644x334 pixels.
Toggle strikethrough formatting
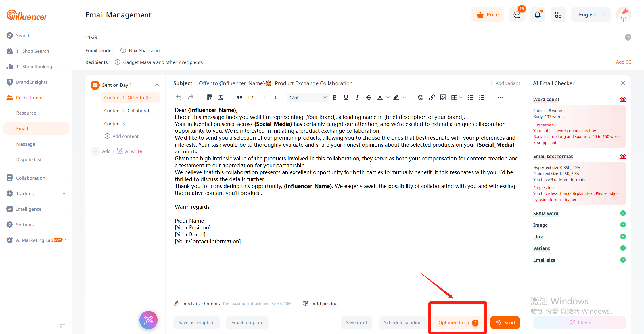pyautogui.click(x=369, y=98)
